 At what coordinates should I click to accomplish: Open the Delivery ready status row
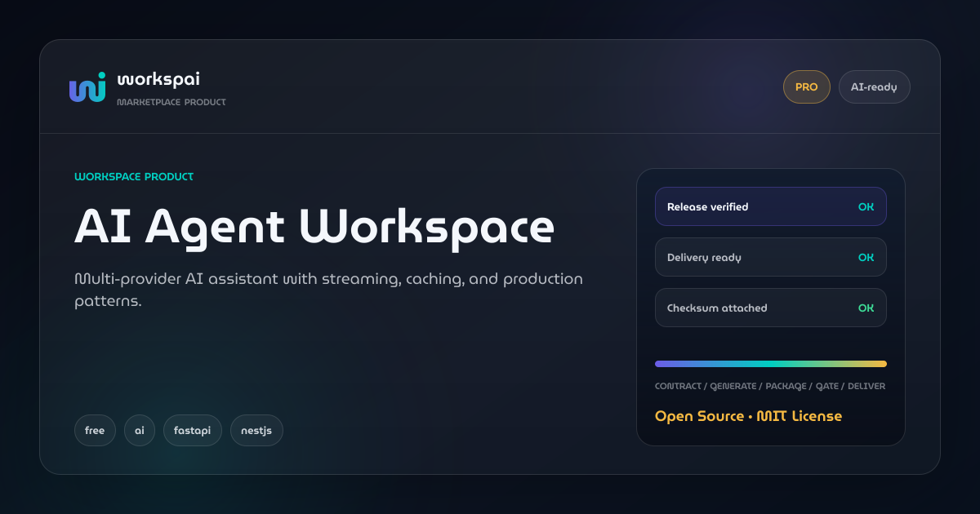(771, 257)
